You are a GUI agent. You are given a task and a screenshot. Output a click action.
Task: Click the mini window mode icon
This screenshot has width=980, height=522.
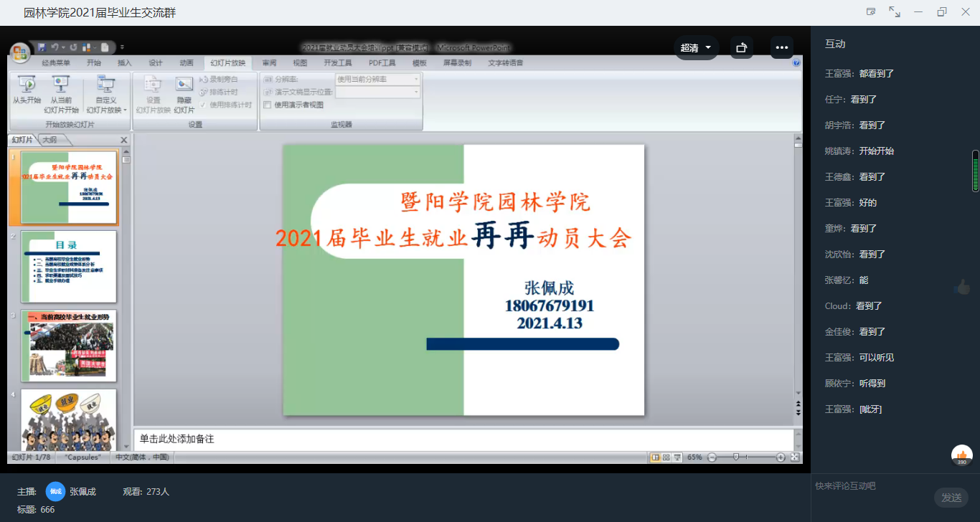click(871, 12)
